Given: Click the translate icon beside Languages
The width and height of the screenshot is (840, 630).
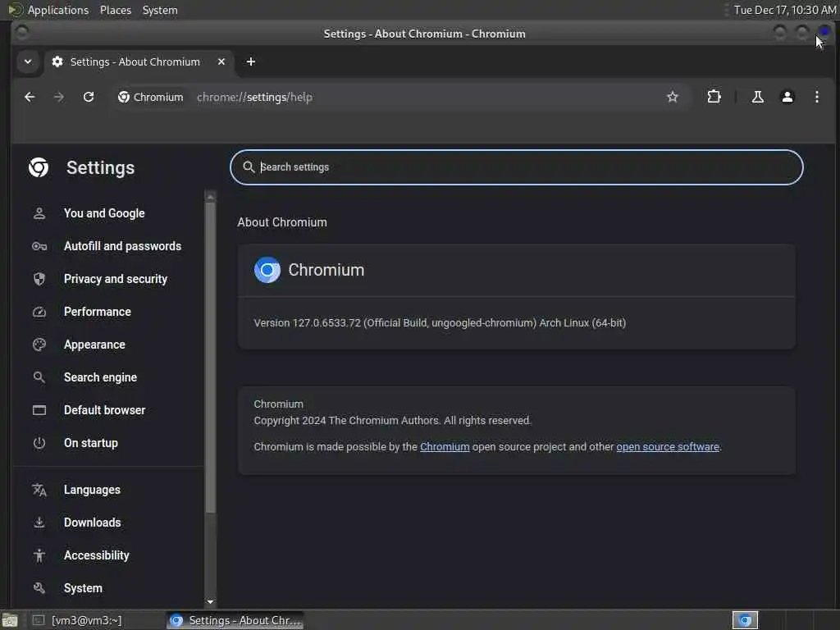Looking at the screenshot, I should click(39, 490).
